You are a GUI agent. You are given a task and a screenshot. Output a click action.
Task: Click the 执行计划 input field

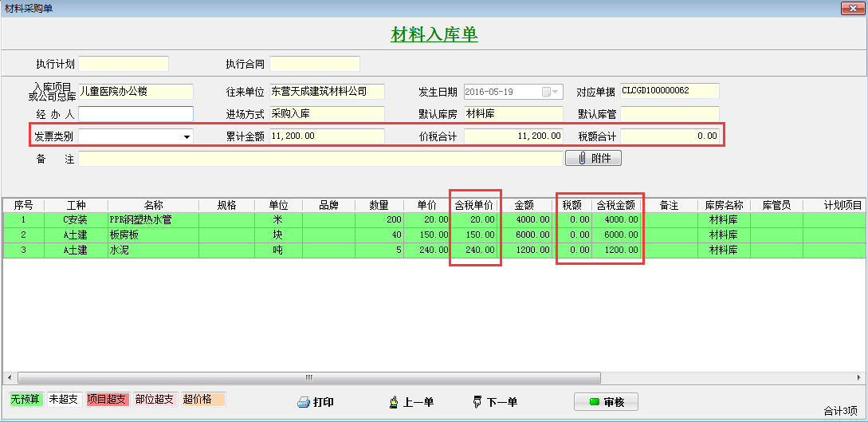click(124, 64)
